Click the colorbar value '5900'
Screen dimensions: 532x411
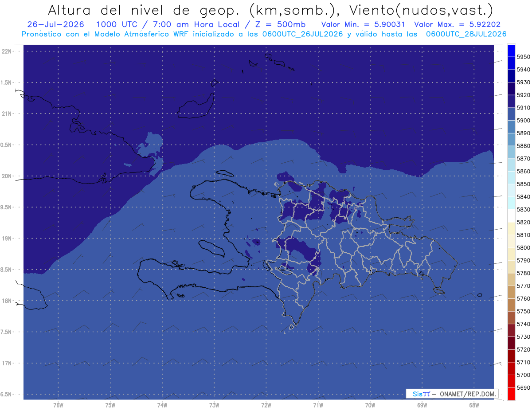(524, 121)
